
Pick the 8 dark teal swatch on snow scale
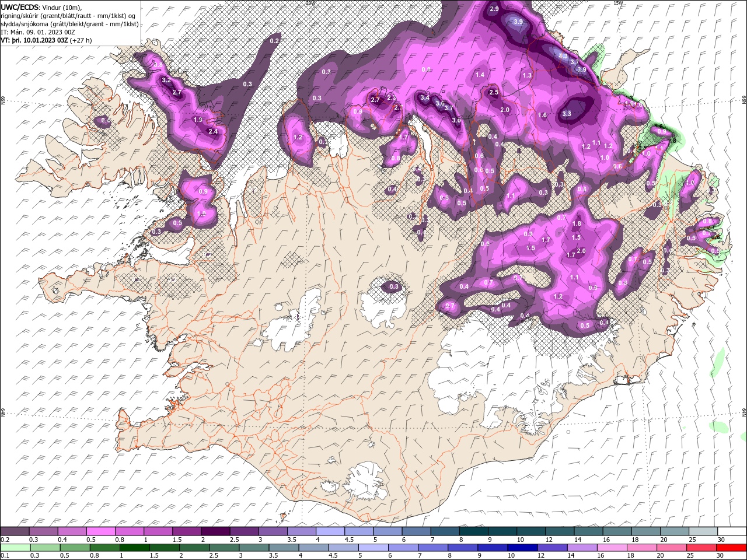pos(473,531)
